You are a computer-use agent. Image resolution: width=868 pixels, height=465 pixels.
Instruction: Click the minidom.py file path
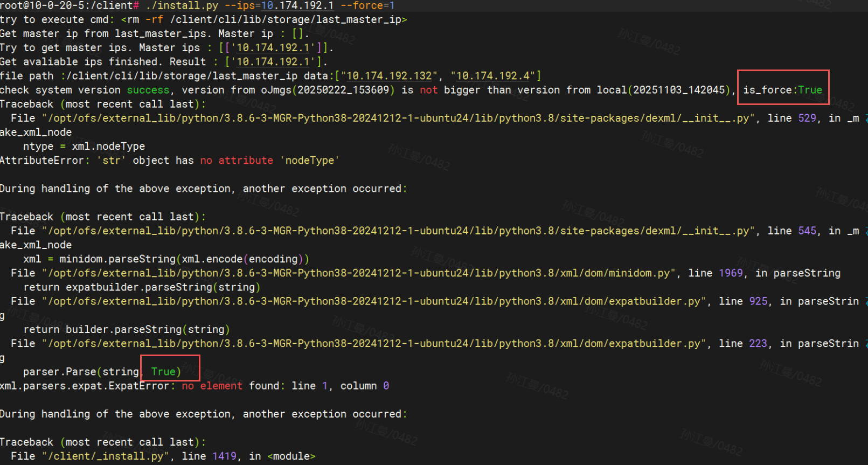359,273
